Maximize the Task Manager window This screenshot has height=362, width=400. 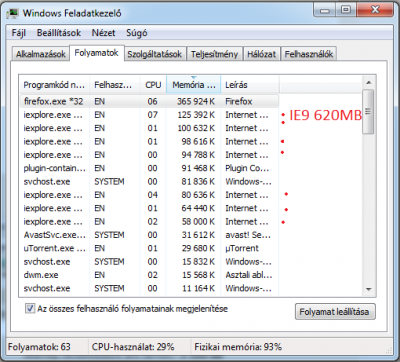346,10
